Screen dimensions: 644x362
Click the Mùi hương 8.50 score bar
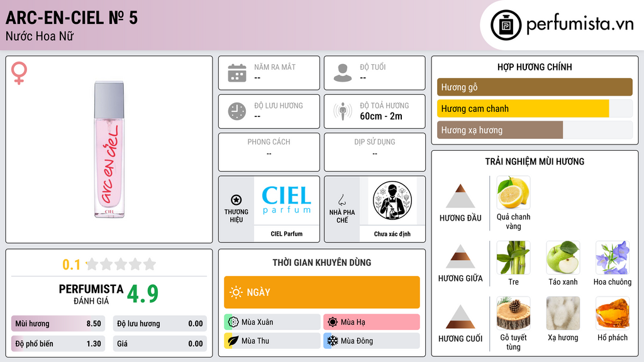58,324
